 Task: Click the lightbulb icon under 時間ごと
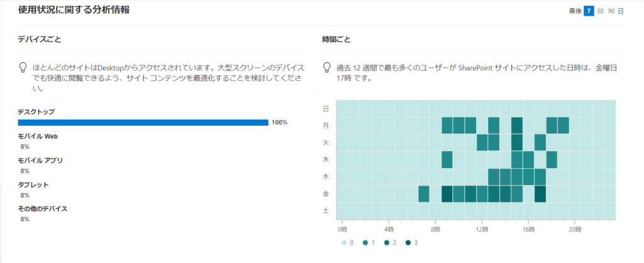tap(327, 67)
